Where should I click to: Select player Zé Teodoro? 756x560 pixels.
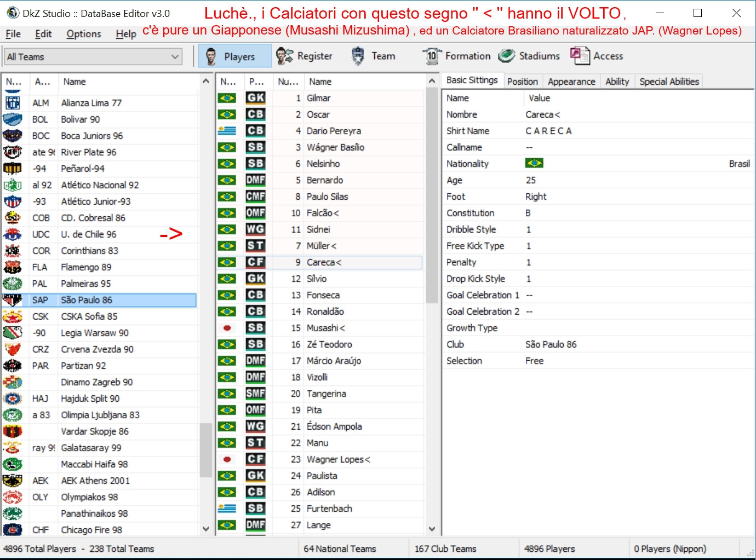[x=320, y=344]
